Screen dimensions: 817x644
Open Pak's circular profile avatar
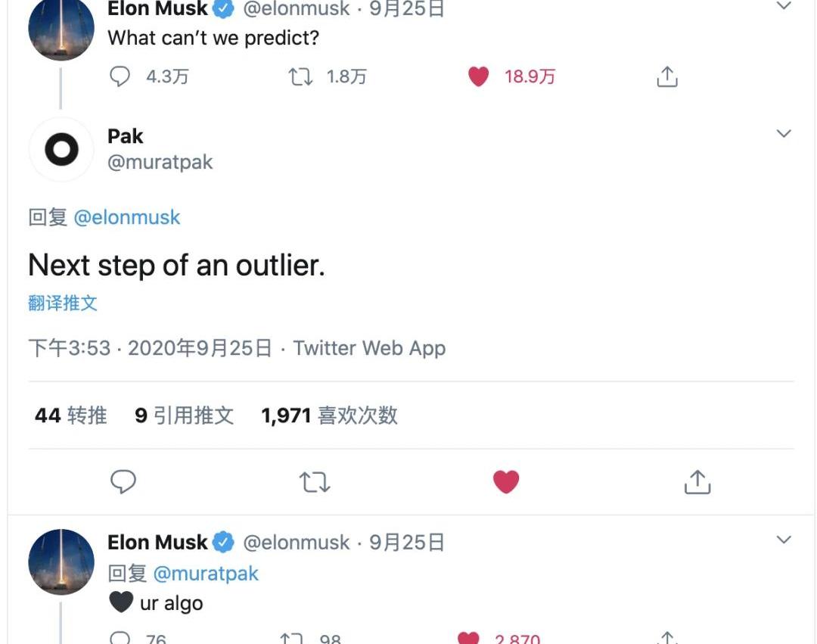(61, 149)
